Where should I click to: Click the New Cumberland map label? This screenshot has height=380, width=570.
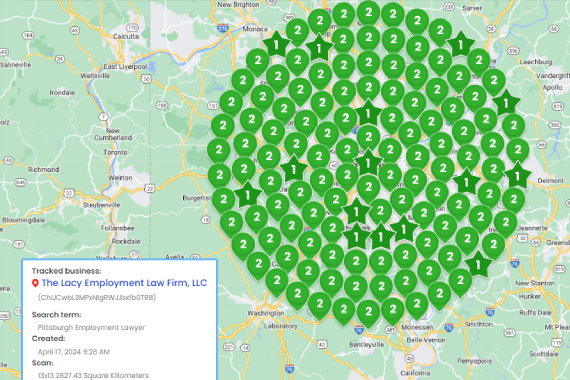coord(113,134)
